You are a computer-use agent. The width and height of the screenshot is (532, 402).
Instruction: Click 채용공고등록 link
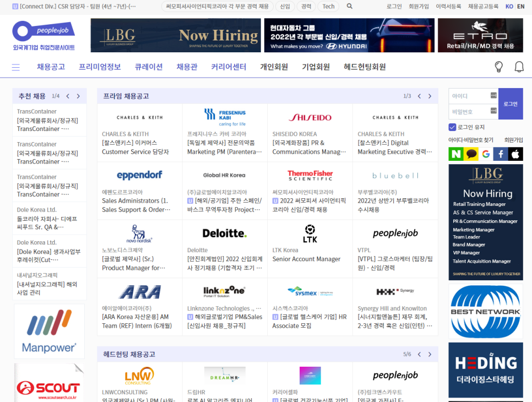(483, 7)
